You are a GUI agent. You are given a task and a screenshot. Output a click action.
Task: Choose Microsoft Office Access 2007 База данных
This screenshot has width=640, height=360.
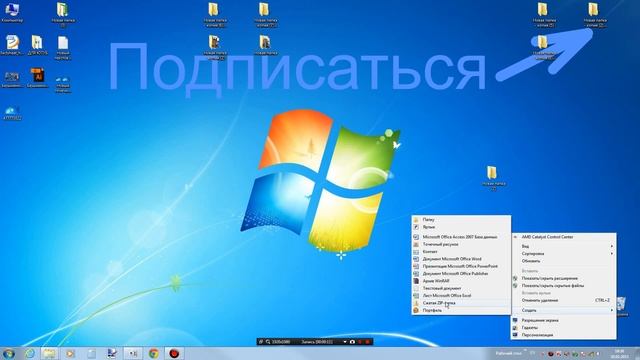[461, 237]
